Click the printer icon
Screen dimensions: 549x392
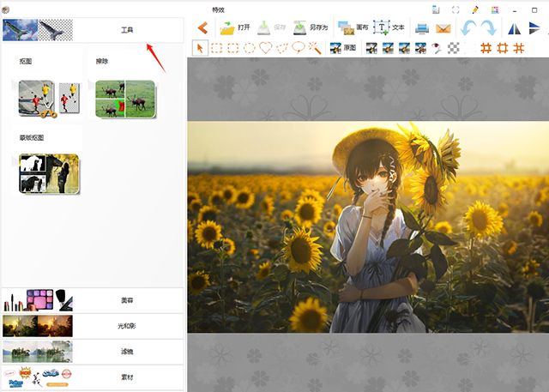pyautogui.click(x=422, y=28)
